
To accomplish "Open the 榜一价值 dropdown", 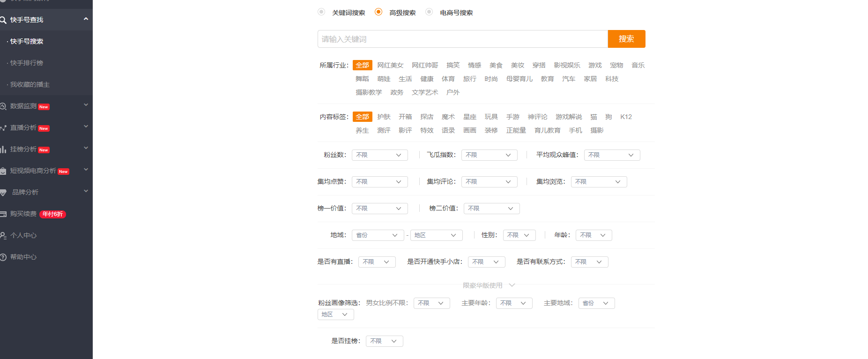I will pos(380,209).
